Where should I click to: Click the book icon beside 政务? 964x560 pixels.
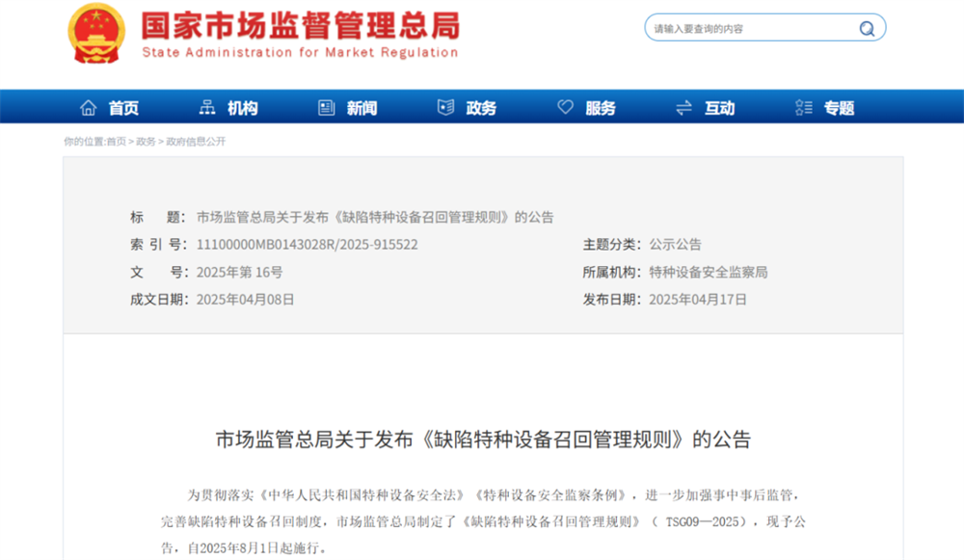tap(445, 108)
